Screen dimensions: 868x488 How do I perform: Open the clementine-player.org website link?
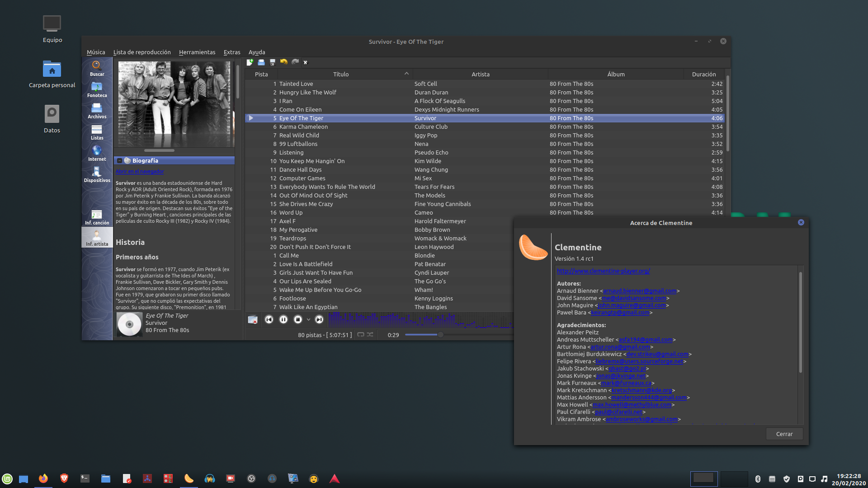[603, 271]
